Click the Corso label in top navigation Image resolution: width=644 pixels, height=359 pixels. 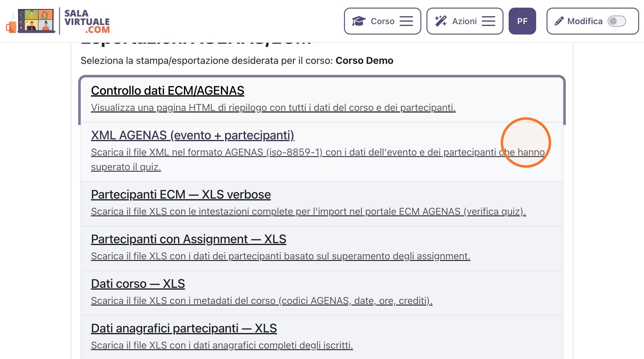click(x=382, y=21)
